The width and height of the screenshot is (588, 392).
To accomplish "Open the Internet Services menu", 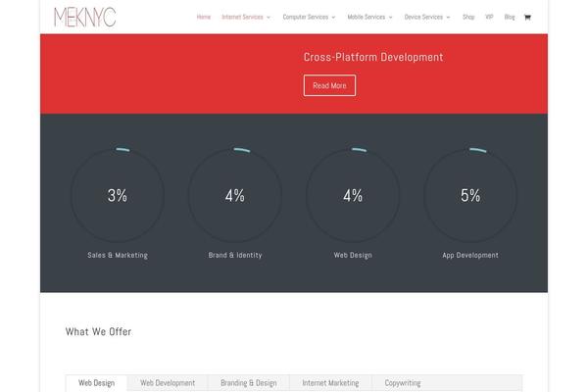I will point(243,17).
